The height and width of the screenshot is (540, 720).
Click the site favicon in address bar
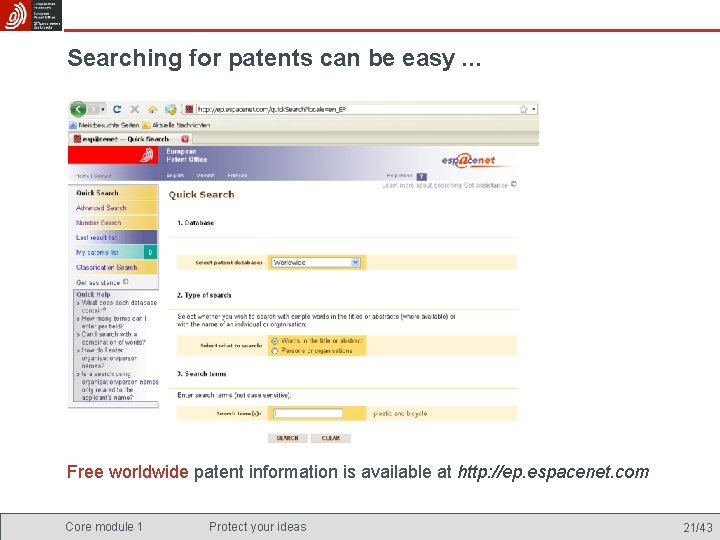coord(189,109)
